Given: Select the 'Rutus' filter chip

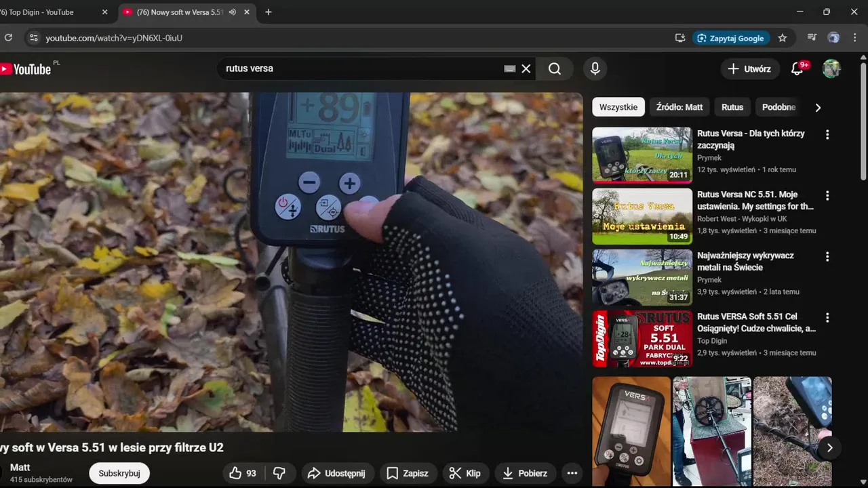Looking at the screenshot, I should [732, 107].
